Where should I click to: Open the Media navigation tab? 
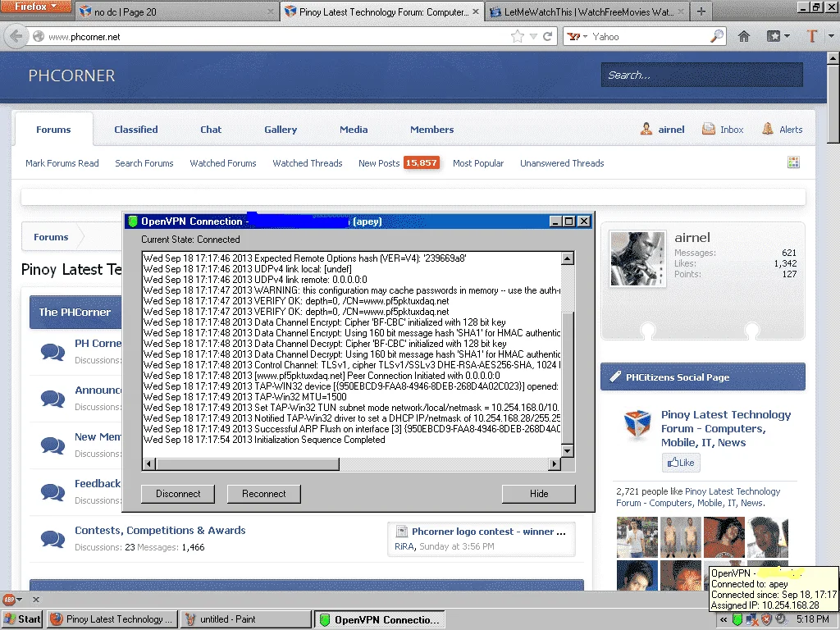point(354,130)
